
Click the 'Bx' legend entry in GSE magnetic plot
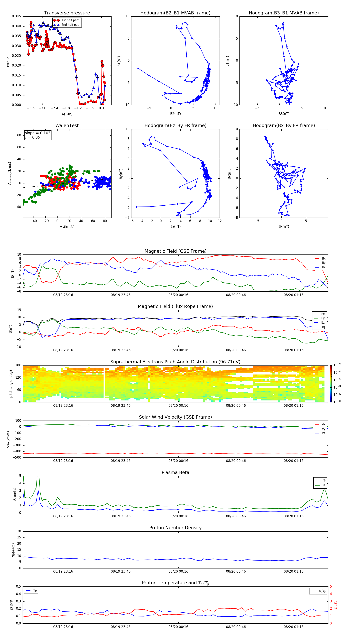(x=320, y=259)
